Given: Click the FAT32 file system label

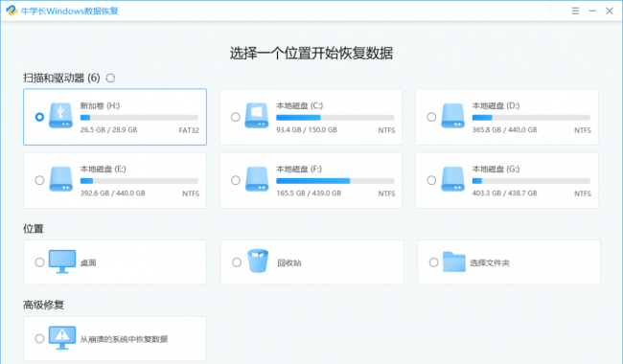Looking at the screenshot, I should tap(189, 130).
